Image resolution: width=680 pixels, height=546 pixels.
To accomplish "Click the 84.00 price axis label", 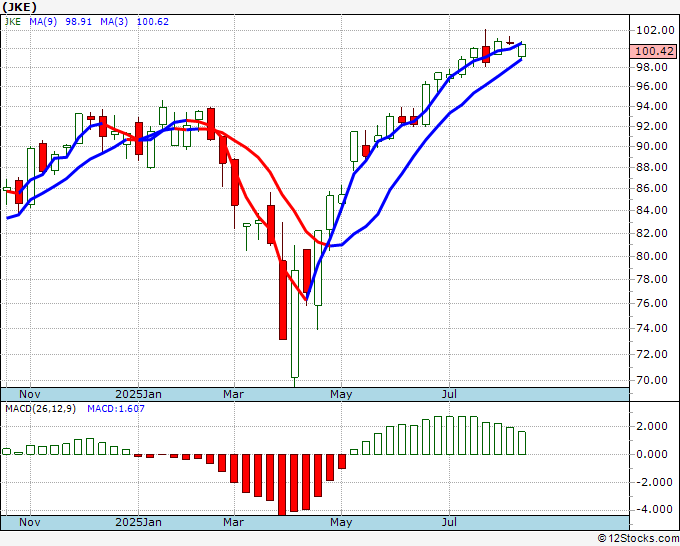I will (652, 210).
